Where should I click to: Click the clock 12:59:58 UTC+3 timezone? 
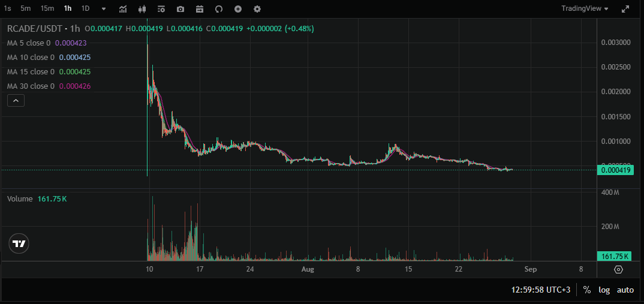coord(540,290)
